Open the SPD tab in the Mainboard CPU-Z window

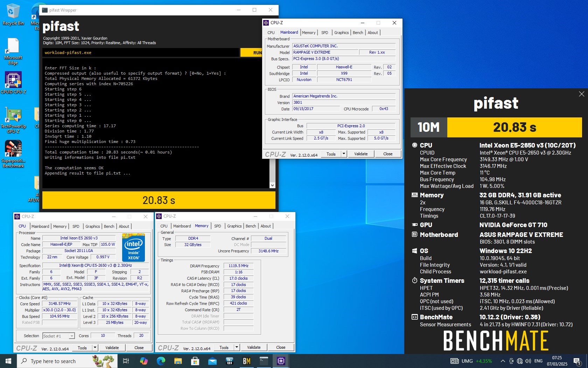(325, 33)
